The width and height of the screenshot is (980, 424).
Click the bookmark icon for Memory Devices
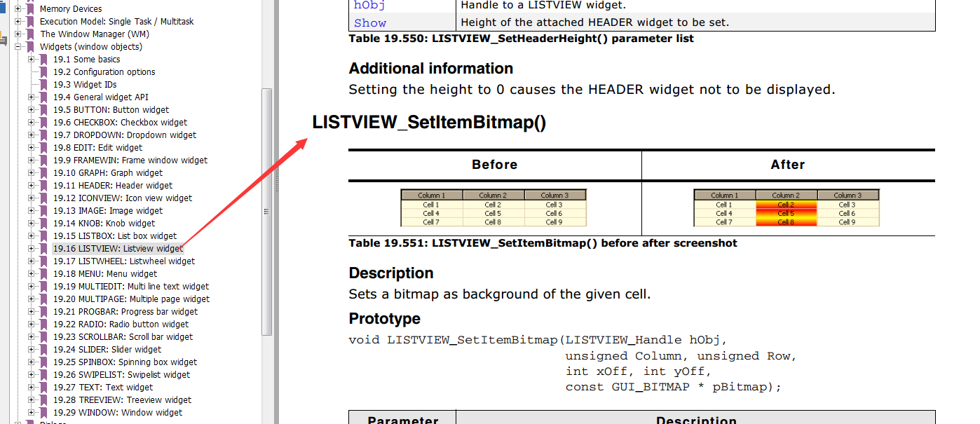(30, 9)
